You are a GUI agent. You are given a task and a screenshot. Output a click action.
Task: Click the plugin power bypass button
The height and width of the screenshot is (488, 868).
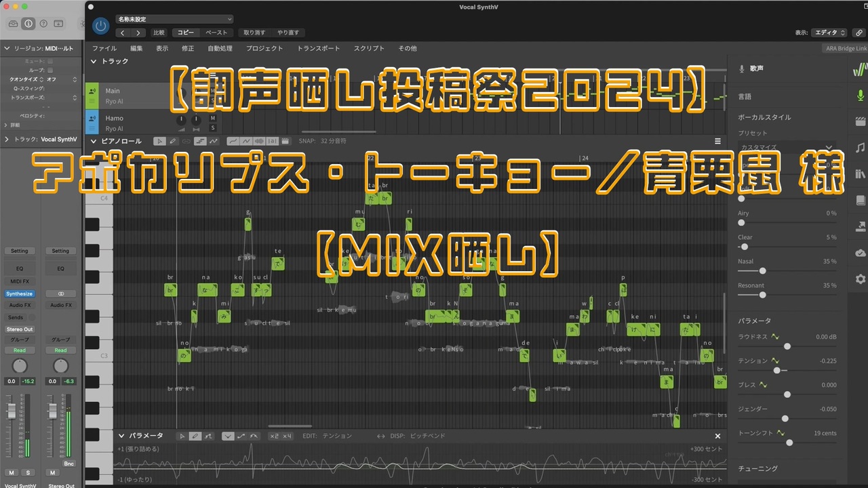click(100, 26)
